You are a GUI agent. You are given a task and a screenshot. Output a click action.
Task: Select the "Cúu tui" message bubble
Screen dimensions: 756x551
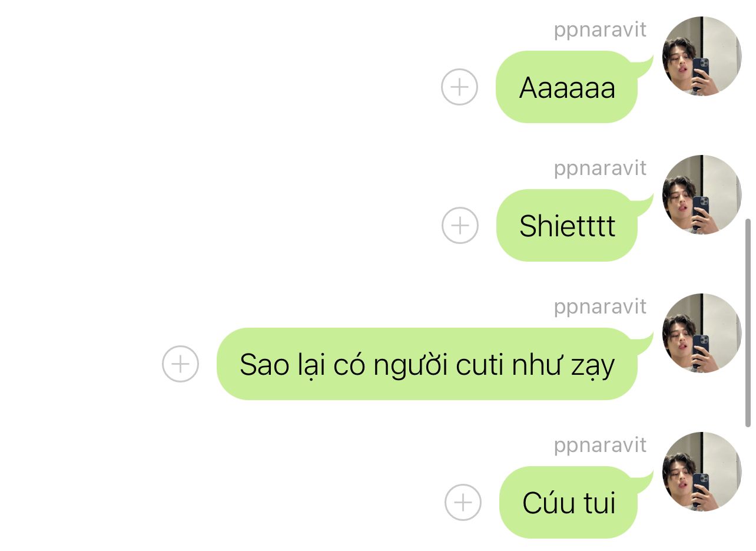(569, 503)
